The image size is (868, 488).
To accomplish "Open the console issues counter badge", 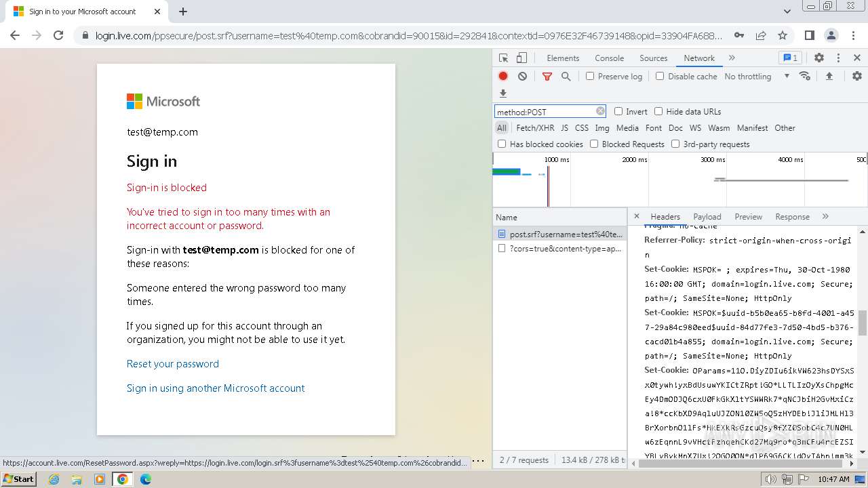I will pyautogui.click(x=790, y=58).
